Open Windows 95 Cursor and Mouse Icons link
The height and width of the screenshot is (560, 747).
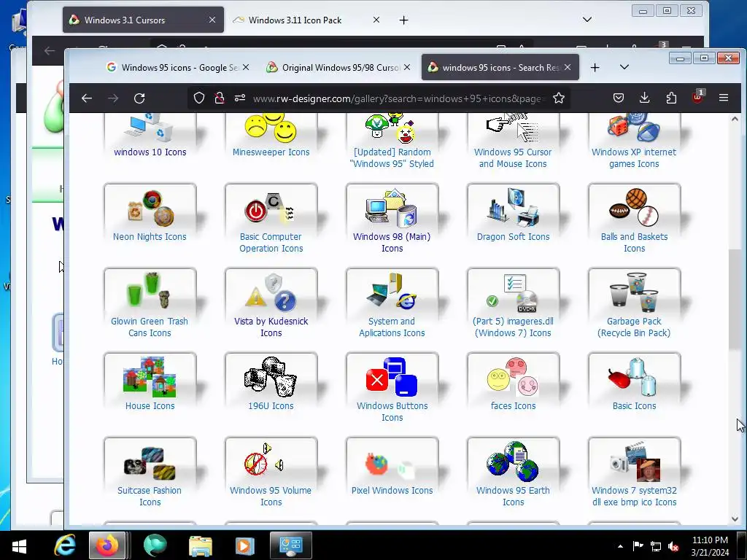(x=513, y=157)
